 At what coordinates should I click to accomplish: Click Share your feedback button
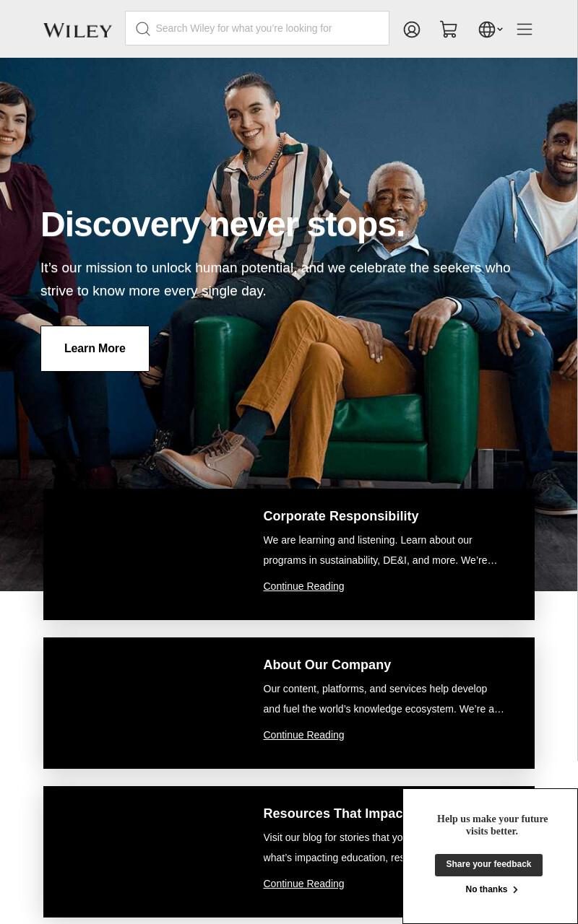pyautogui.click(x=488, y=865)
